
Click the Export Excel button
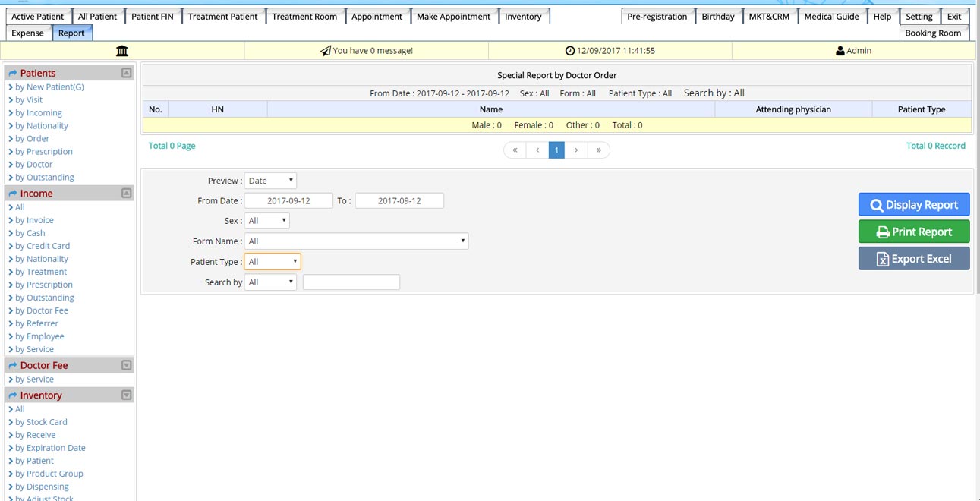tap(913, 259)
